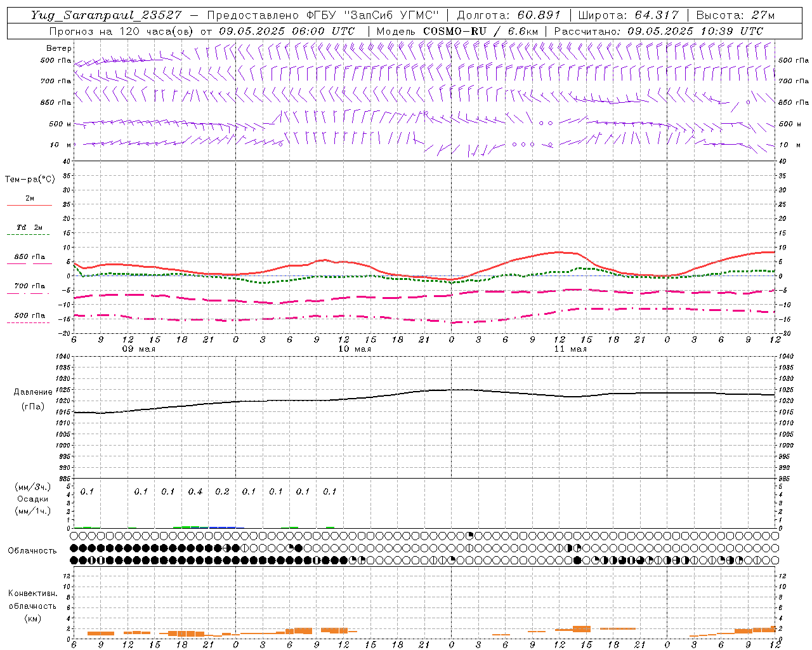Viewport: 812px width, 650px height.
Task: Click the station title Yug_Saranpaul_23527
Action: pyautogui.click(x=106, y=15)
